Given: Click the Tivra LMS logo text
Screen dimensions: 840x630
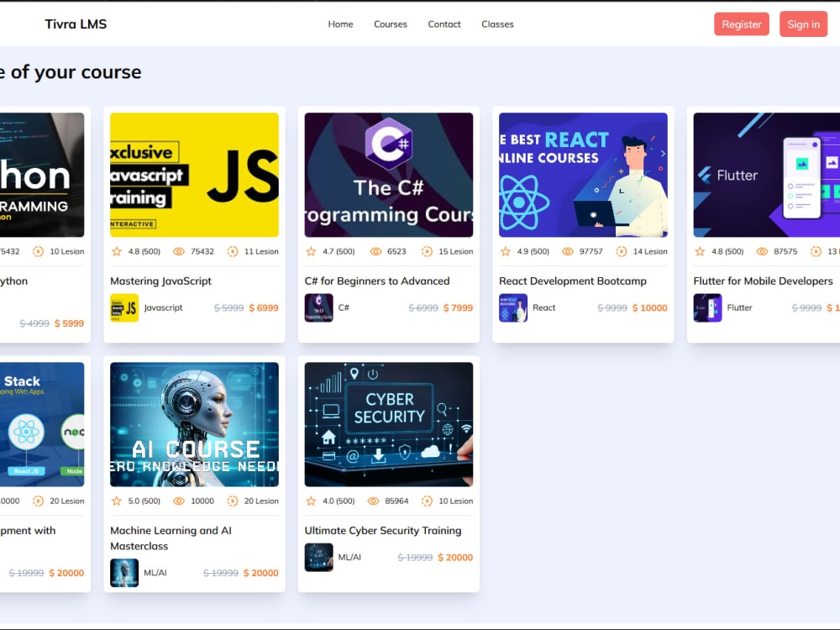Looking at the screenshot, I should 76,24.
